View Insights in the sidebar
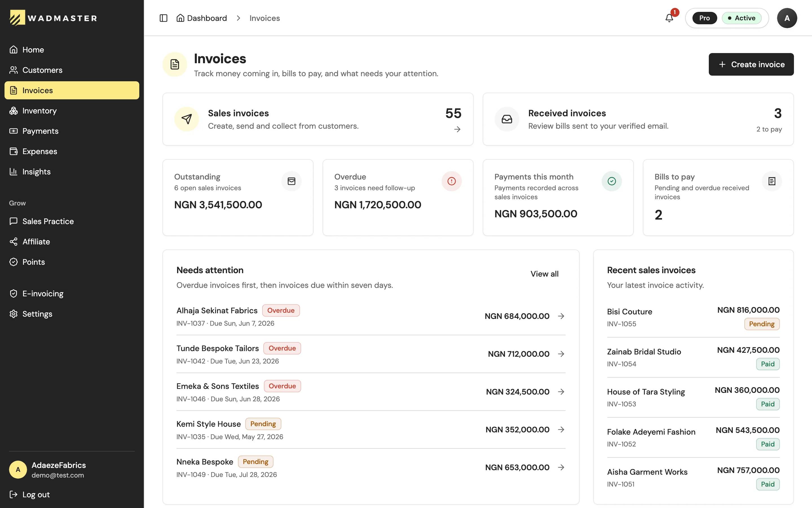Viewport: 812px width, 508px height. pos(72,172)
